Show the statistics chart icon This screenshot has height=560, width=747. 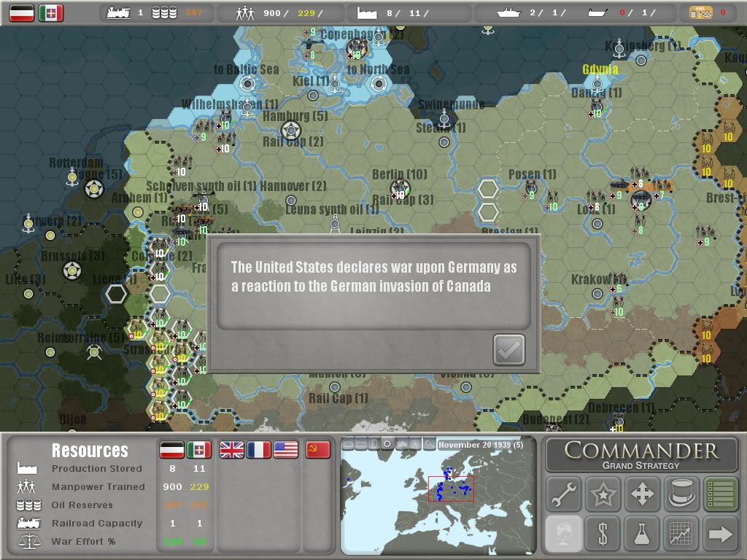[681, 534]
